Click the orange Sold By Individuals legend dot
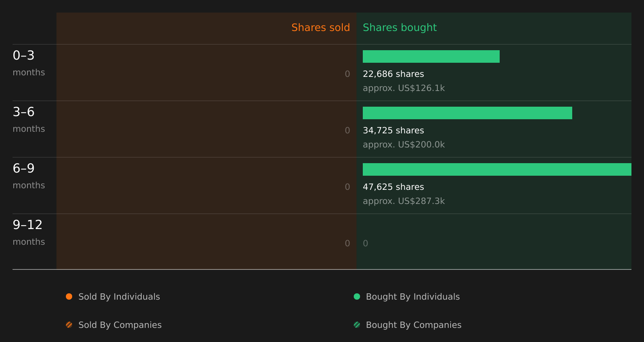Viewport: 644px width, 342px height. (69, 297)
